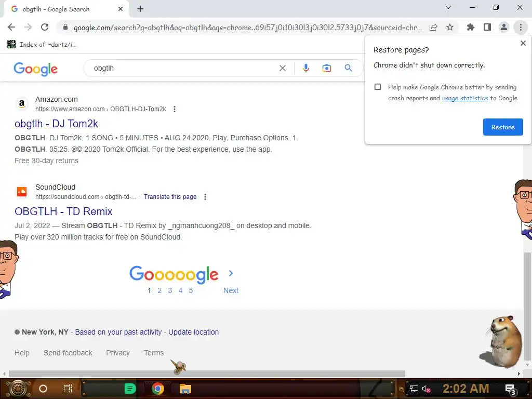532x399 pixels.
Task: Go to results page 4
Action: click(180, 290)
